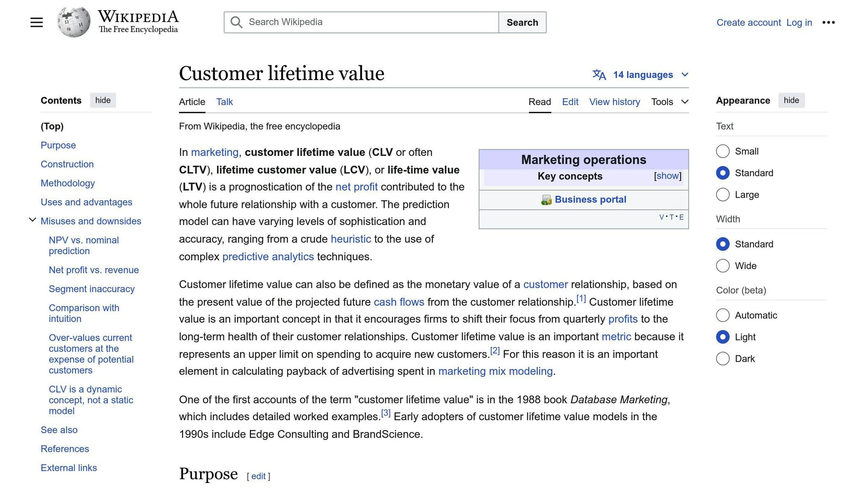Viewport: 868px width, 488px height.
Task: Click the language settings 文A icon
Action: click(600, 75)
